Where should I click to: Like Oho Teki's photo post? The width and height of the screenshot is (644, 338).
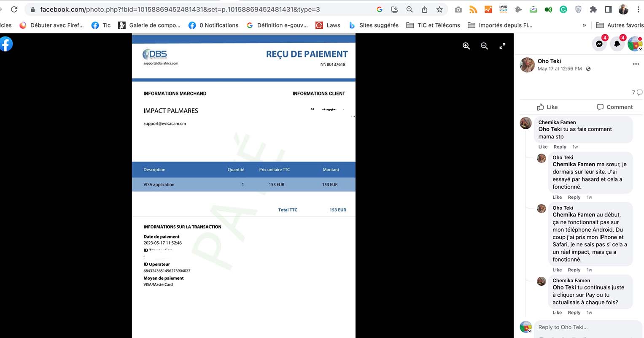[547, 107]
